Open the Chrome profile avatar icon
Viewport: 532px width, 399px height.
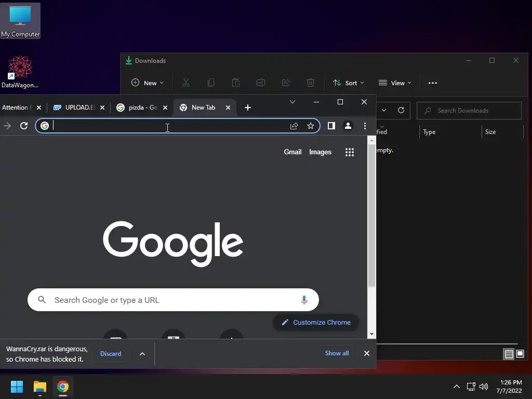(348, 126)
